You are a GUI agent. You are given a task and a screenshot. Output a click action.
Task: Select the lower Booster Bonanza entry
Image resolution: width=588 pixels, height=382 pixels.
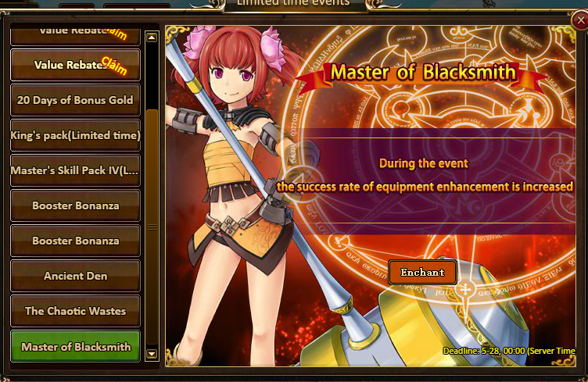pyautogui.click(x=75, y=241)
